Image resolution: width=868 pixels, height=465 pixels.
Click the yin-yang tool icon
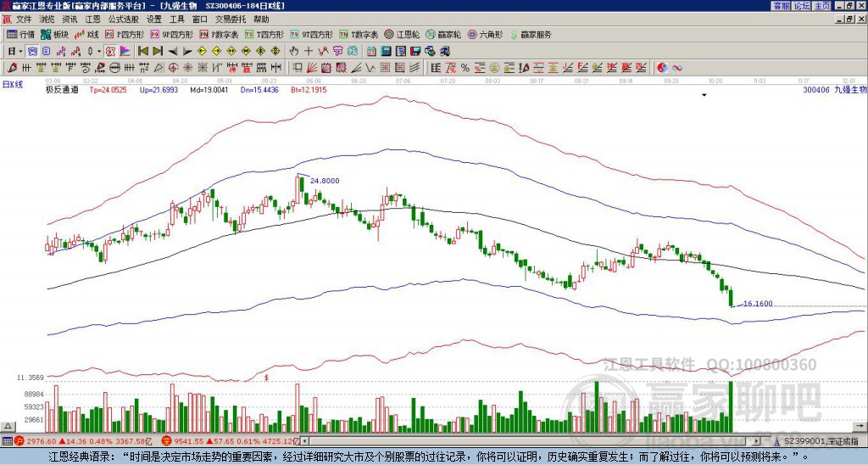click(x=662, y=68)
